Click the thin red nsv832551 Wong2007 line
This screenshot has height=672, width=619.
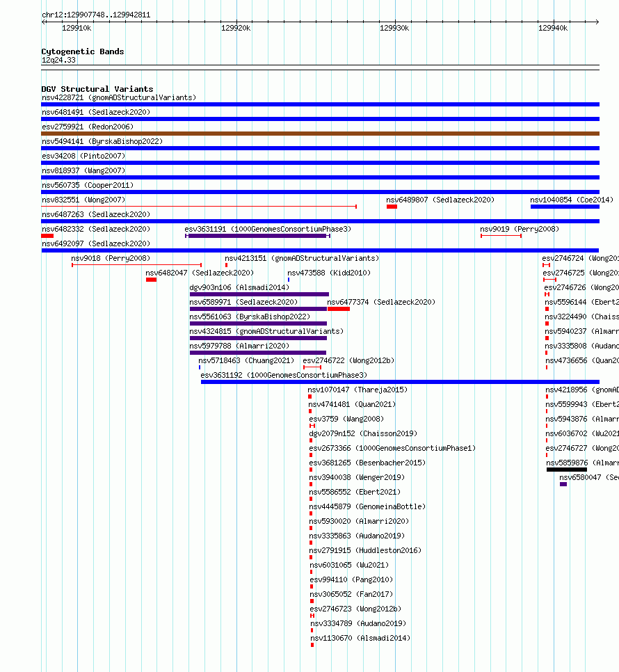pos(199,207)
